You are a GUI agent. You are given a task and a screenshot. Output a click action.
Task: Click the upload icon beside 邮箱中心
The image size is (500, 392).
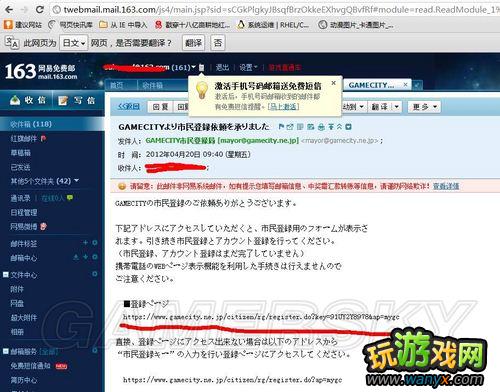tap(76, 257)
